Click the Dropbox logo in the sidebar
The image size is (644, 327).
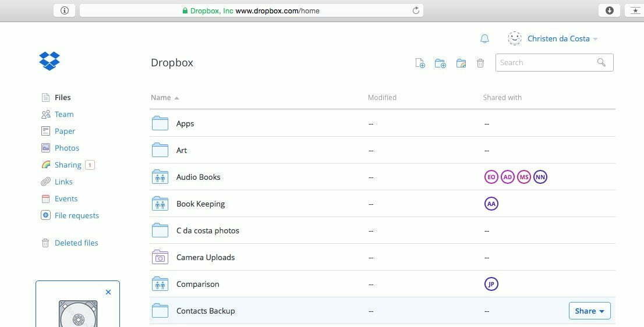tap(49, 61)
